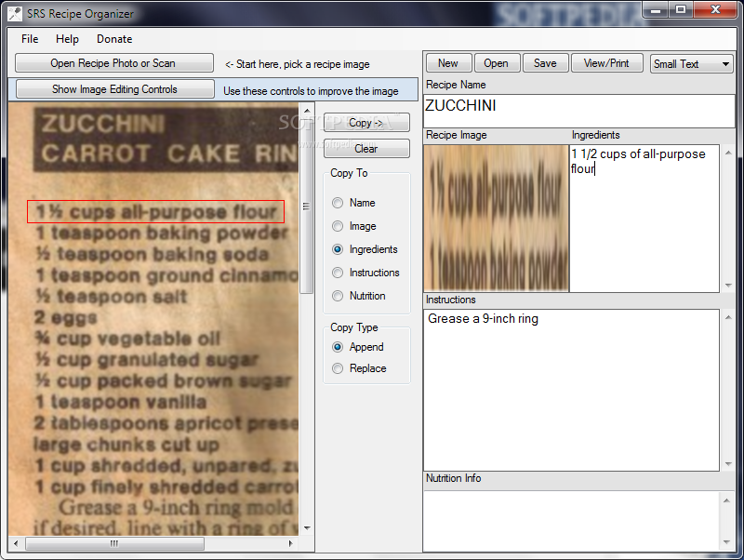
Task: Create a New recipe
Action: pos(448,63)
